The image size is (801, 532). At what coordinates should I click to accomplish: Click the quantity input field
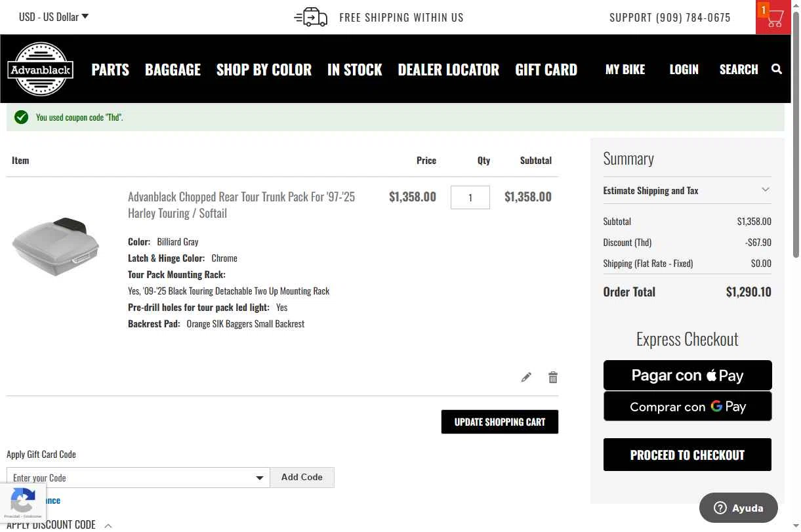470,197
